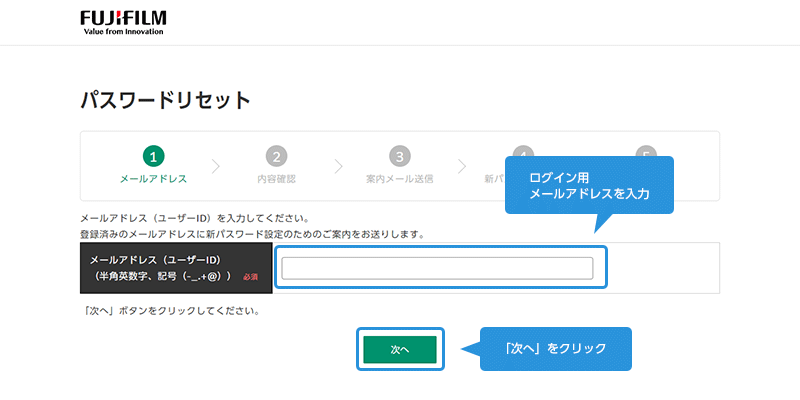Select step 3 circle above 案内メール送信
Viewport: 800px width, 400px height.
pyautogui.click(x=399, y=157)
